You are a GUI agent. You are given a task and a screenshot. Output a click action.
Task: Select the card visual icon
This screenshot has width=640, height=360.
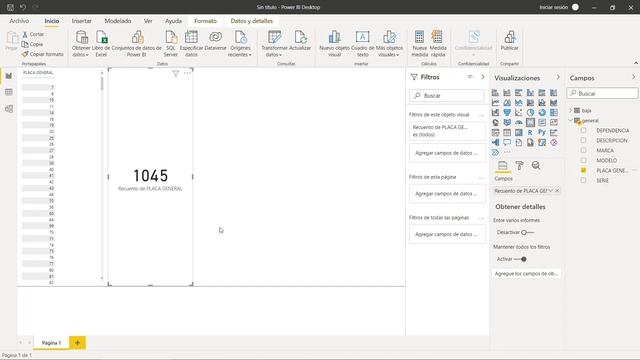tap(530, 122)
